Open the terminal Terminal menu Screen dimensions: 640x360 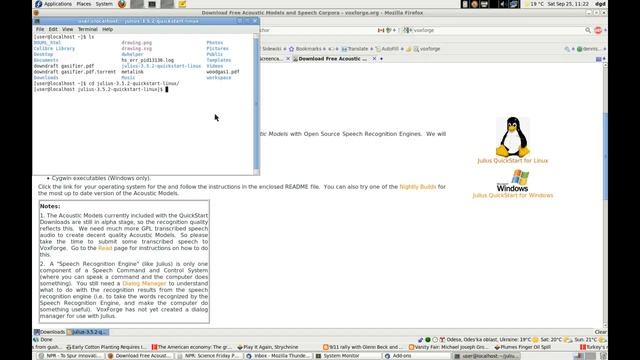tap(88, 29)
